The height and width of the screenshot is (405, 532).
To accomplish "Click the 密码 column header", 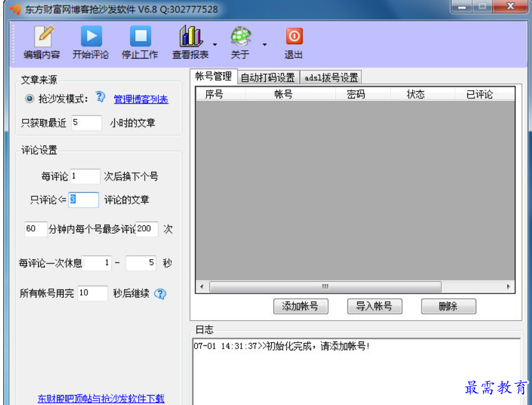I will tap(363, 94).
